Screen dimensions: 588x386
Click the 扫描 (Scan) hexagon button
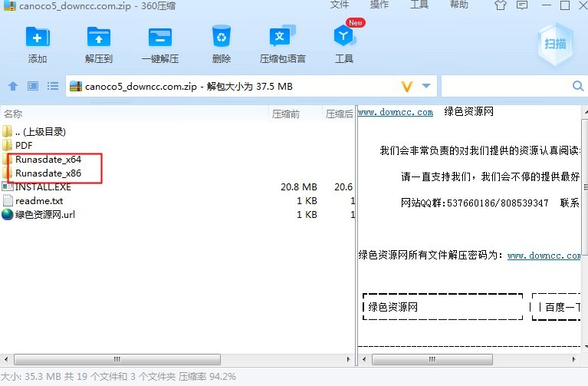555,45
